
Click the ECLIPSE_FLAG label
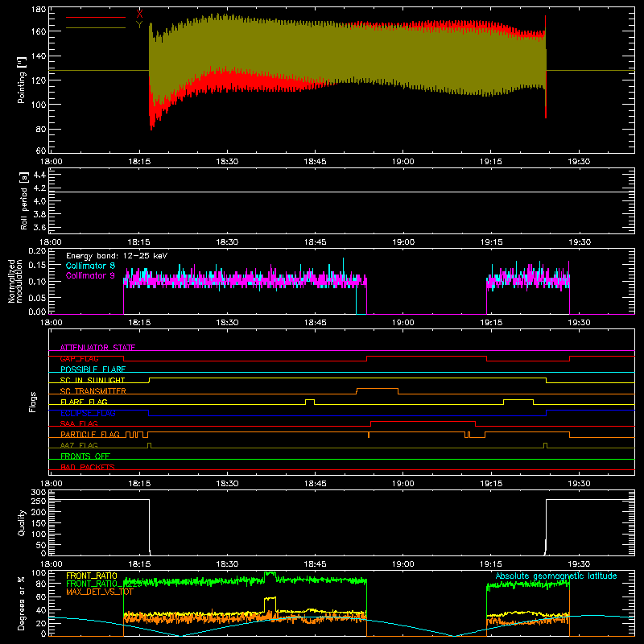pos(88,413)
